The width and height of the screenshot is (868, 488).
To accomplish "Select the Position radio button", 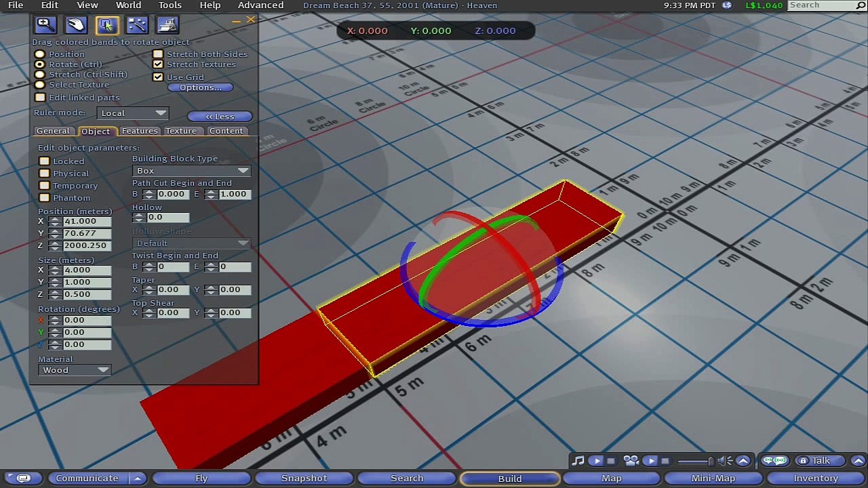I will 40,54.
